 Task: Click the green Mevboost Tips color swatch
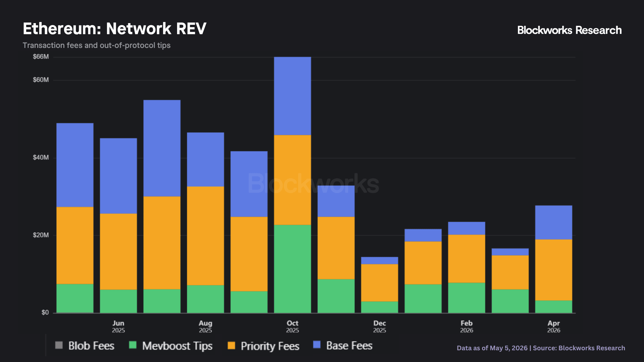(132, 345)
